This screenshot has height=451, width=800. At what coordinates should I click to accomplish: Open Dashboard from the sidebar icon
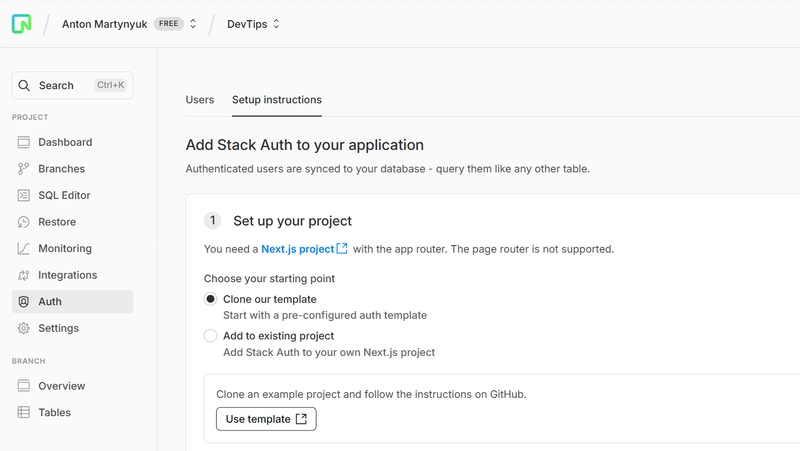click(23, 142)
